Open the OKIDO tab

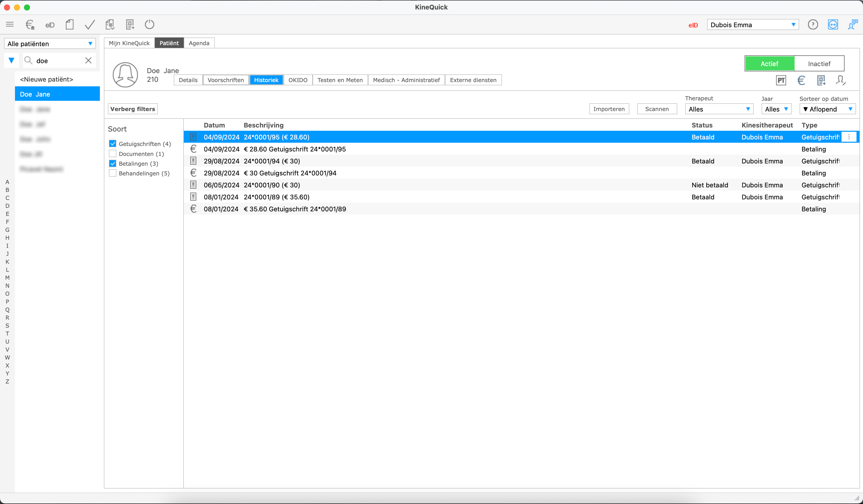(298, 80)
